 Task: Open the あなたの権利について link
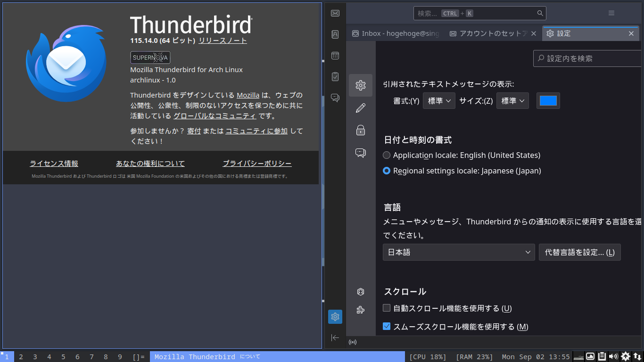coord(150,164)
